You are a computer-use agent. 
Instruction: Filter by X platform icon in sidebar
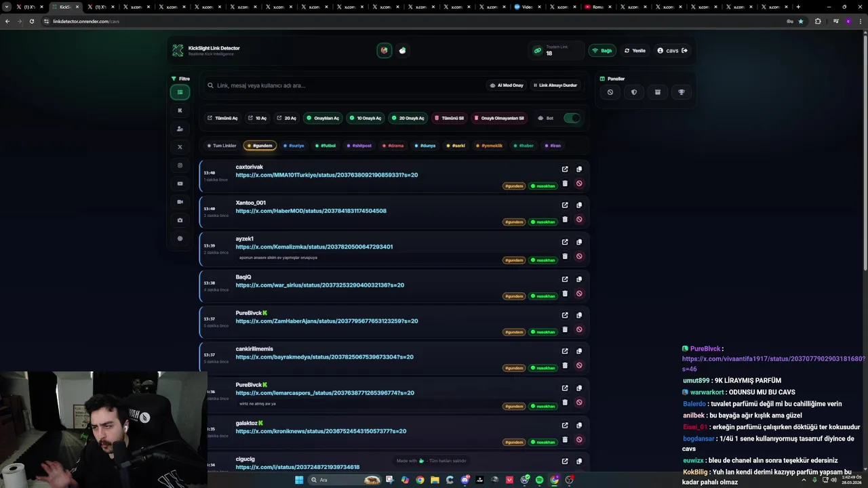click(x=180, y=147)
